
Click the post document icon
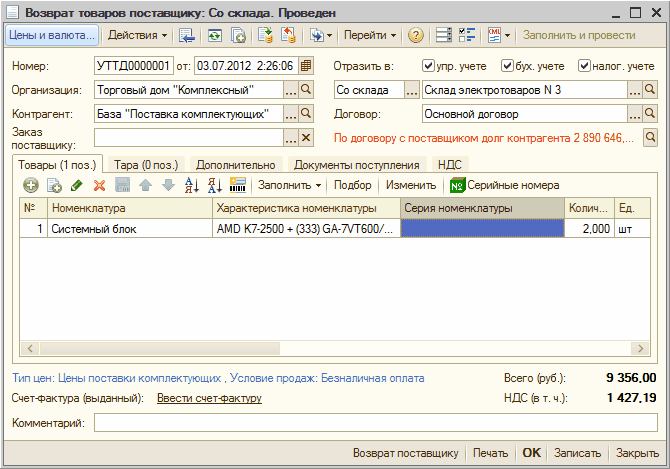(265, 35)
